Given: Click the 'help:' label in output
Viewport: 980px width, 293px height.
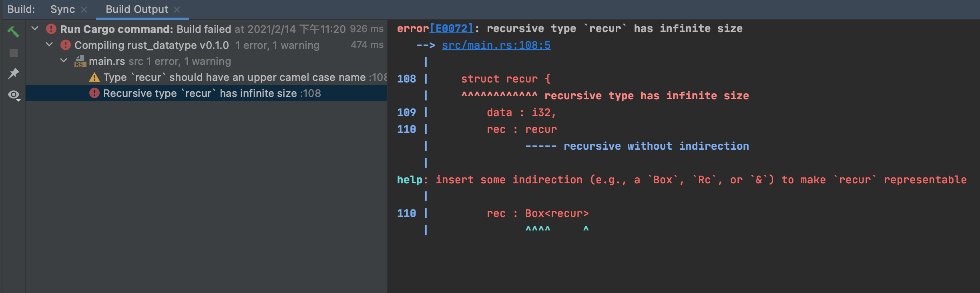Looking at the screenshot, I should [x=413, y=180].
